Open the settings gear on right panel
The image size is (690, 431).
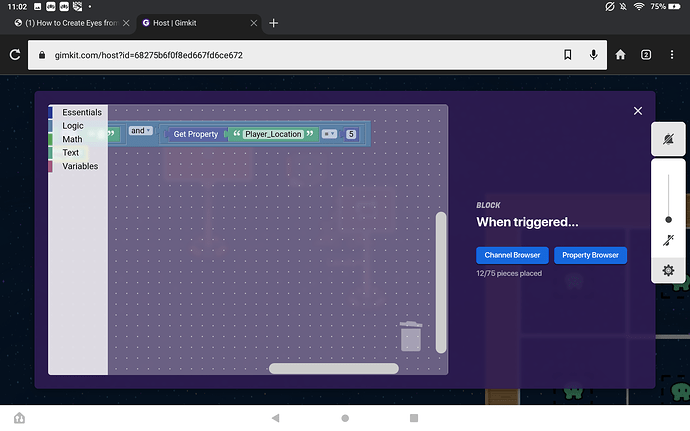pyautogui.click(x=668, y=270)
